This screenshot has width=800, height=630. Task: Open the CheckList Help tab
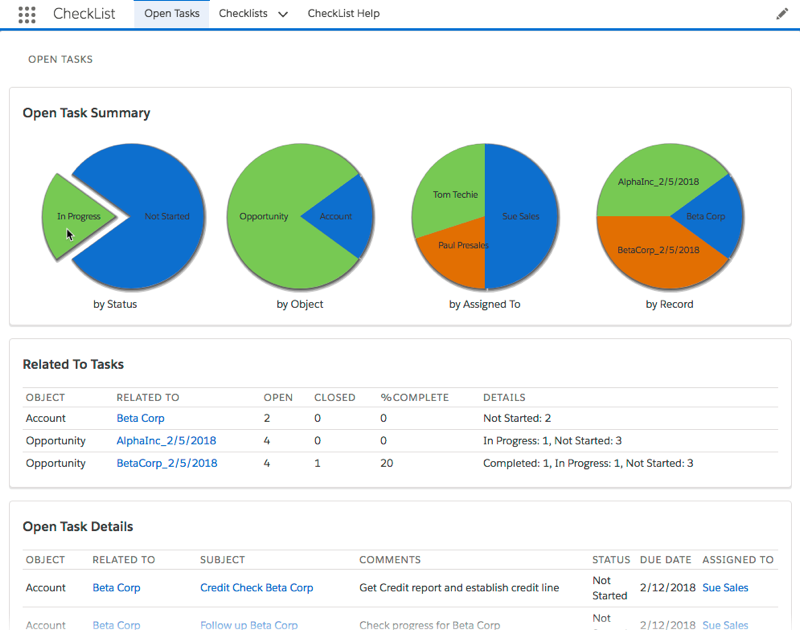point(343,14)
